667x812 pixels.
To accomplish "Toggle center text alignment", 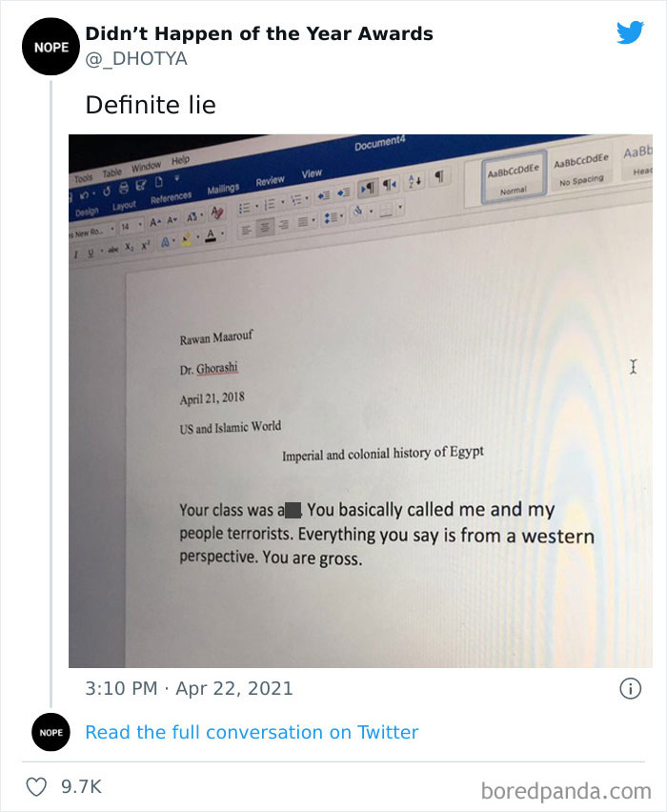I will (266, 230).
